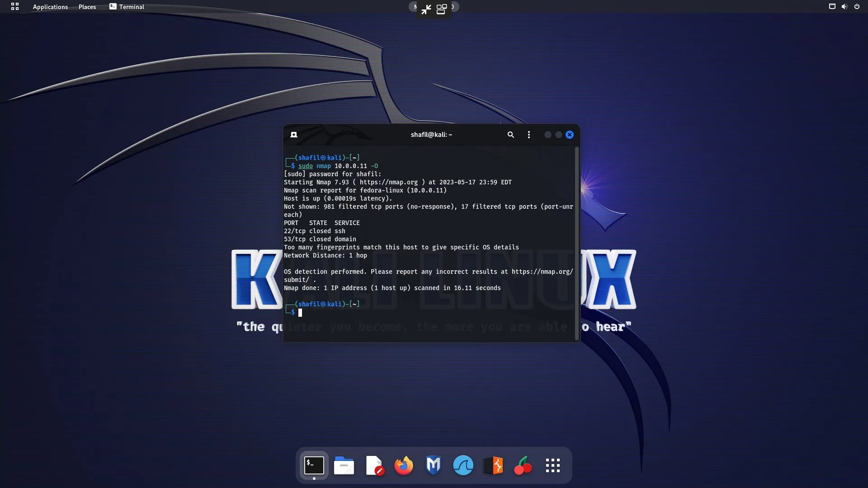The height and width of the screenshot is (488, 868).
Task: Open CherryTree notes application
Action: (523, 465)
